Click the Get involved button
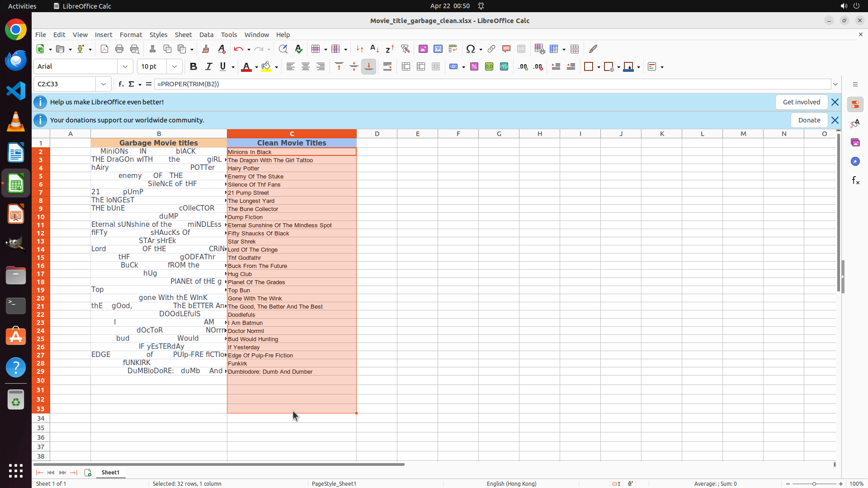The width and height of the screenshot is (868, 488). click(x=801, y=102)
